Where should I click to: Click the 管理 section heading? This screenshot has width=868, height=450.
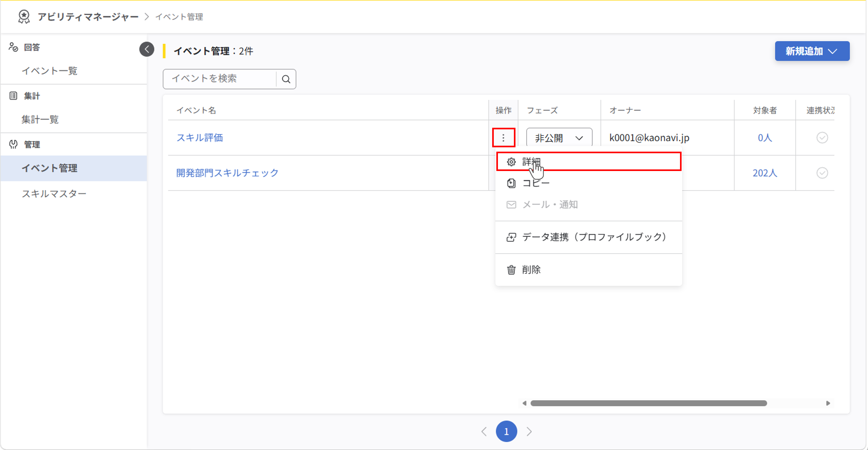click(x=32, y=144)
